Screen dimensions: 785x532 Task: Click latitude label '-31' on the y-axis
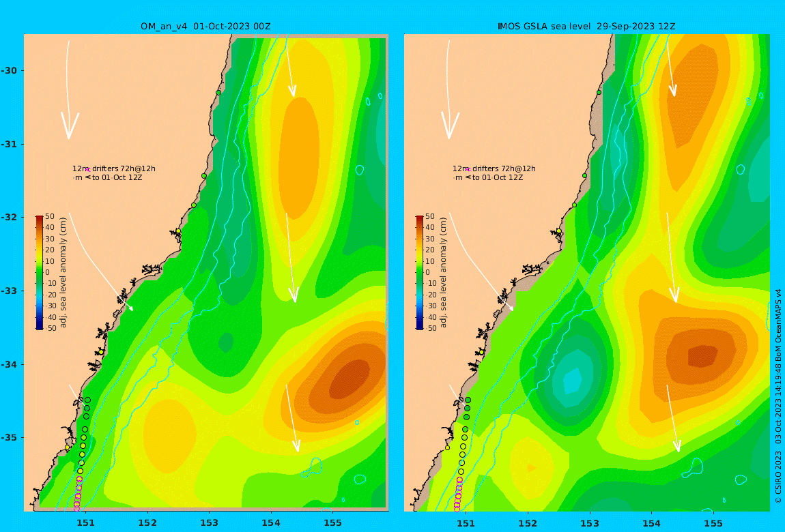point(9,144)
